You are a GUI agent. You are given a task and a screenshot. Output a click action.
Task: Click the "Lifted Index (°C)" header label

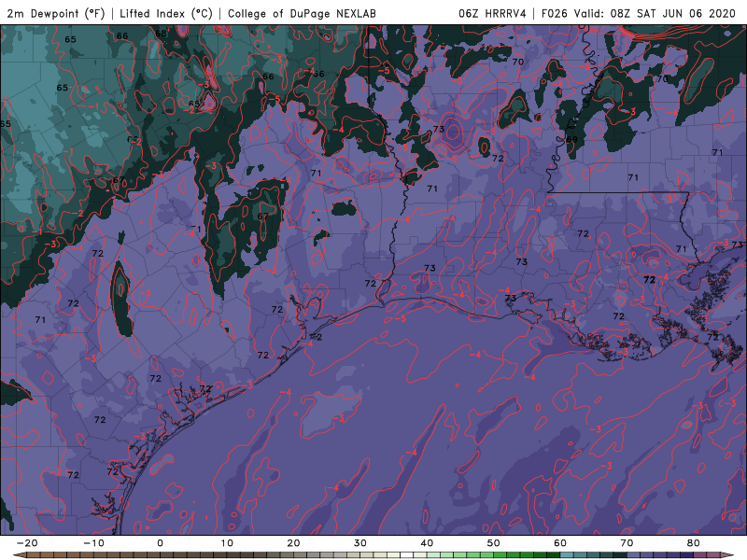166,14
